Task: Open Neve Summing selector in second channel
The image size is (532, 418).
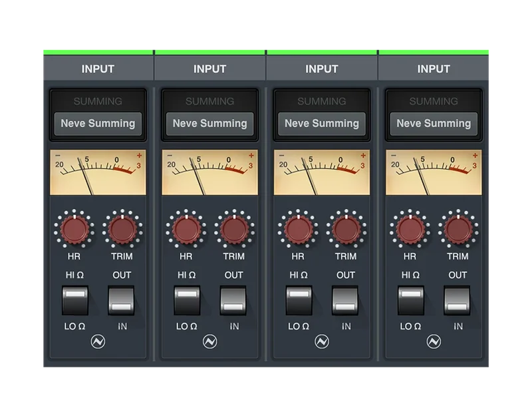Action: [210, 124]
